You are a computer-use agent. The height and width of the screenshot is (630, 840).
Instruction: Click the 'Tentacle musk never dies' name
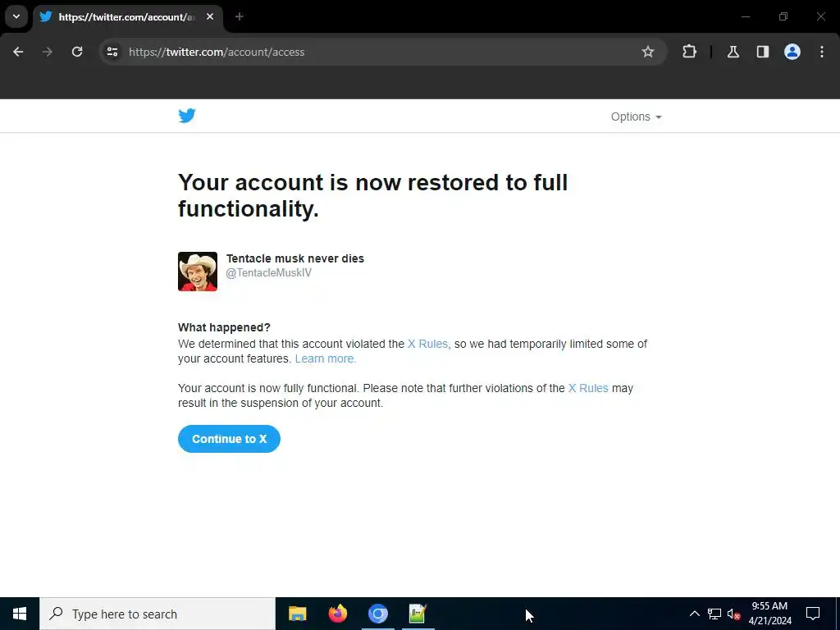pos(295,258)
